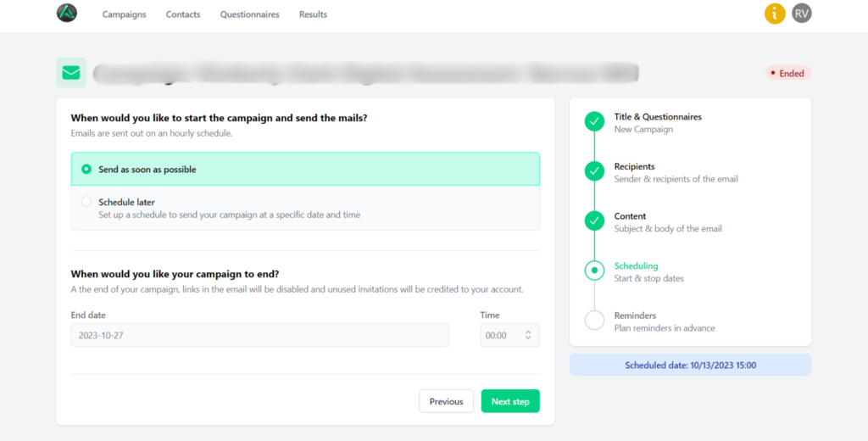Open the Campaigns menu
Viewport: 868px width, 441px height.
coord(124,14)
